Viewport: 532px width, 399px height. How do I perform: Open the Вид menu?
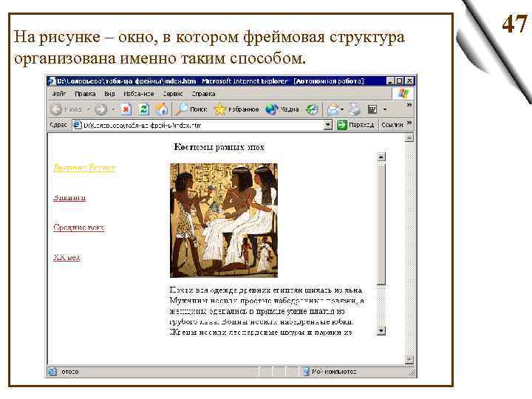pos(109,94)
